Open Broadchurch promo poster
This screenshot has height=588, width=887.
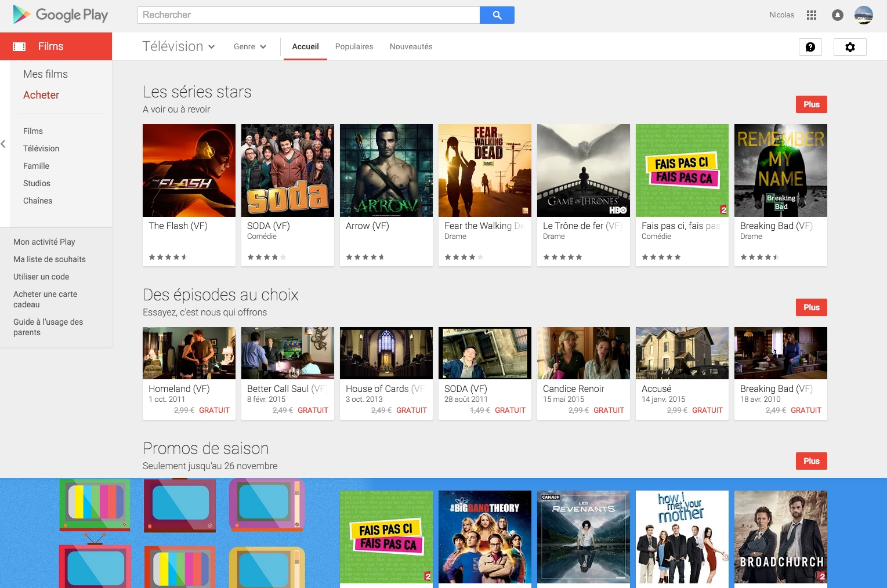pos(781,537)
